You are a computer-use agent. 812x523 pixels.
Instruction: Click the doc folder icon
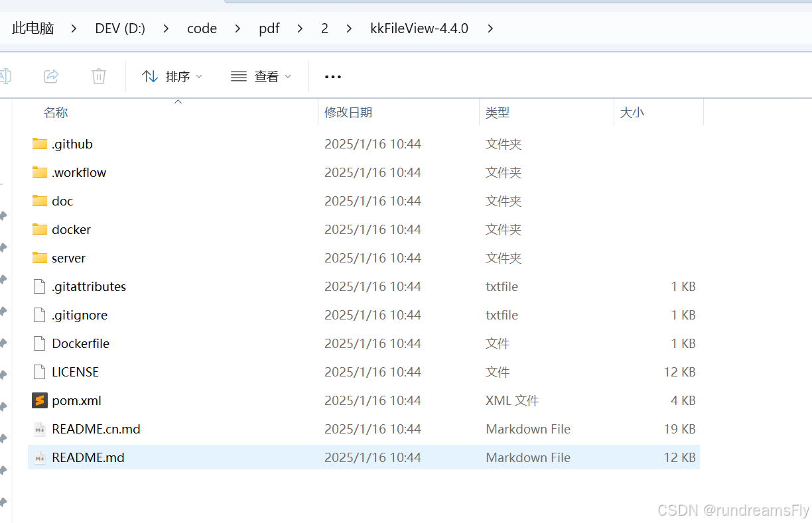point(40,201)
